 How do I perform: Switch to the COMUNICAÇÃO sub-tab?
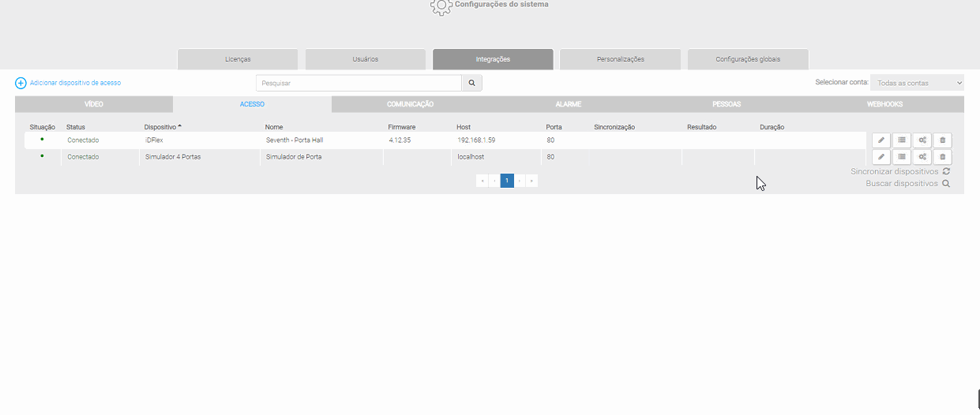point(410,104)
